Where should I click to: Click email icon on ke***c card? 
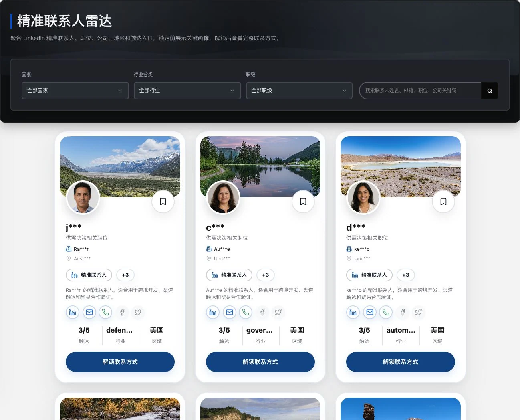click(369, 312)
